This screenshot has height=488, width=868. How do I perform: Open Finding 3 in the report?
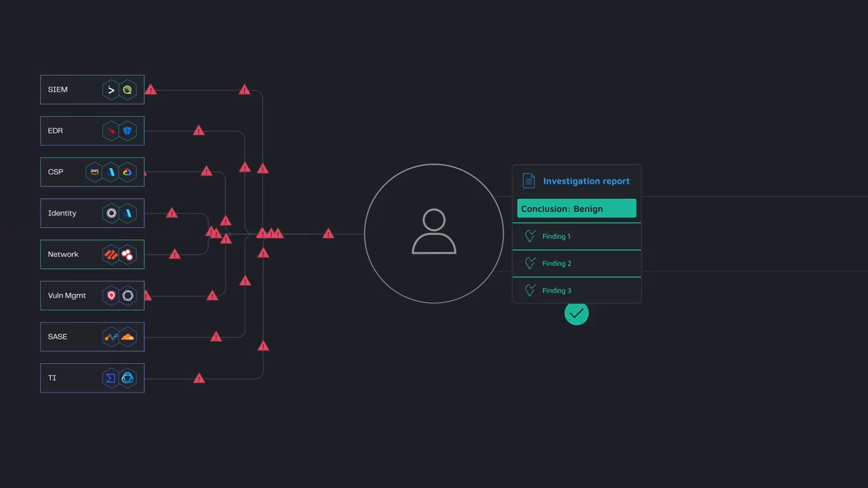coord(557,291)
